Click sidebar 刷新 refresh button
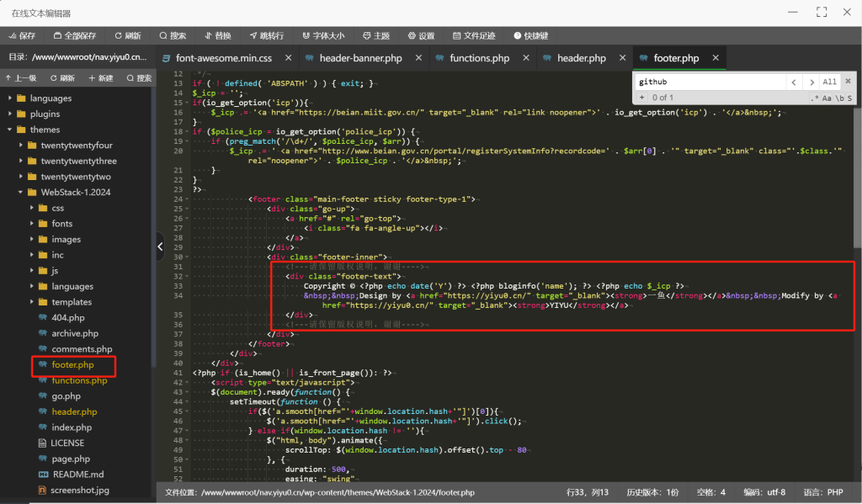Screen dimensions: 862x504 click(x=62, y=78)
